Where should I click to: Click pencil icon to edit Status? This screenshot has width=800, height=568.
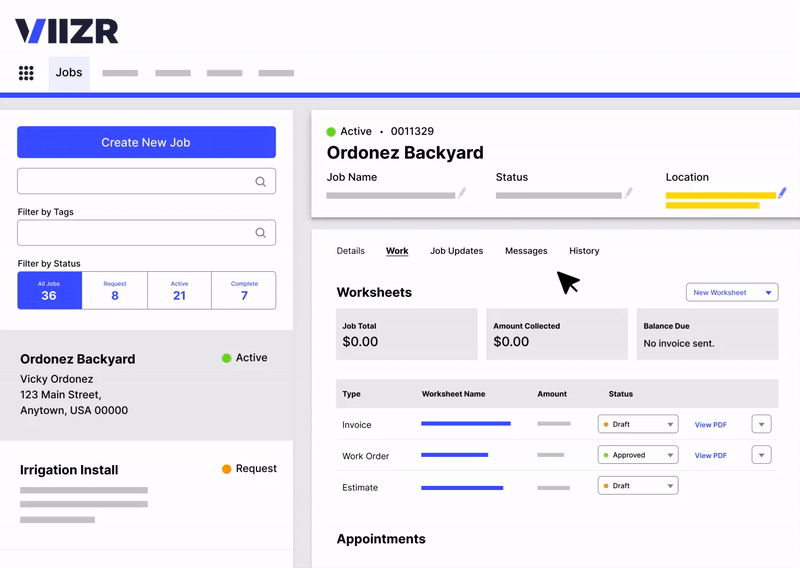629,193
